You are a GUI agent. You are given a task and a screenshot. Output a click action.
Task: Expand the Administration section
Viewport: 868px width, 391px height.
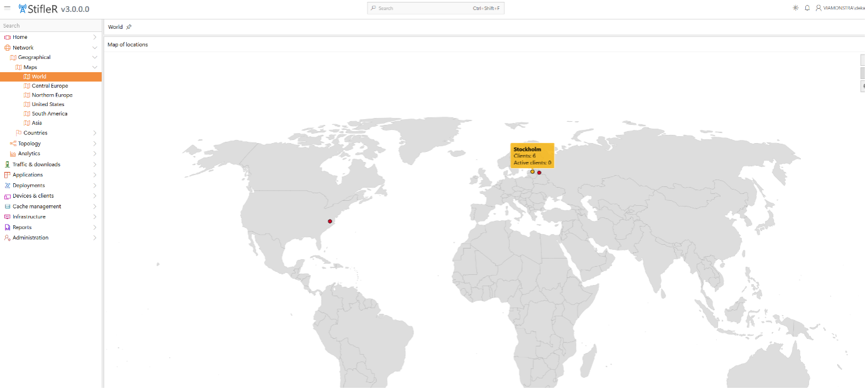tap(95, 237)
